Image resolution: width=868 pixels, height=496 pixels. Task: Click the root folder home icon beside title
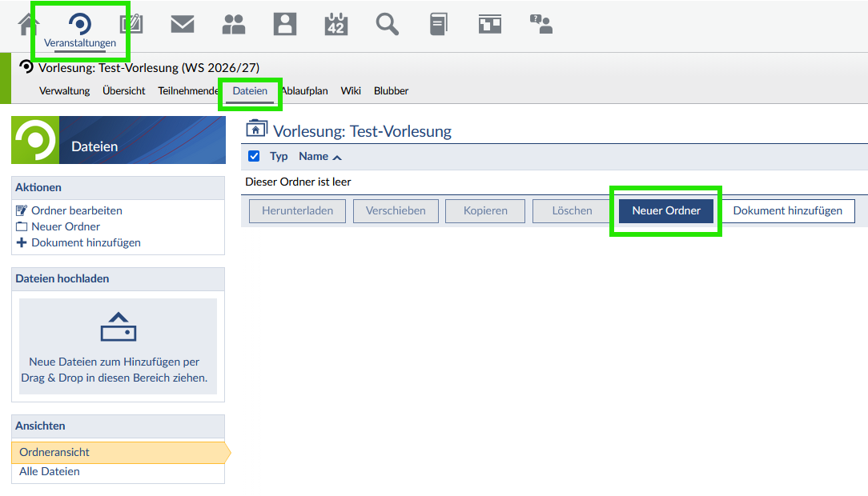(256, 130)
